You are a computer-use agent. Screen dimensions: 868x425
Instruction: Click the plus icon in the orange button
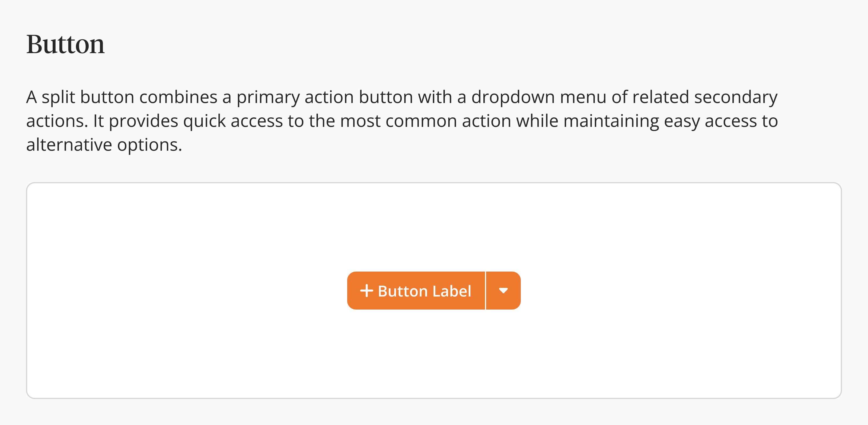(367, 291)
